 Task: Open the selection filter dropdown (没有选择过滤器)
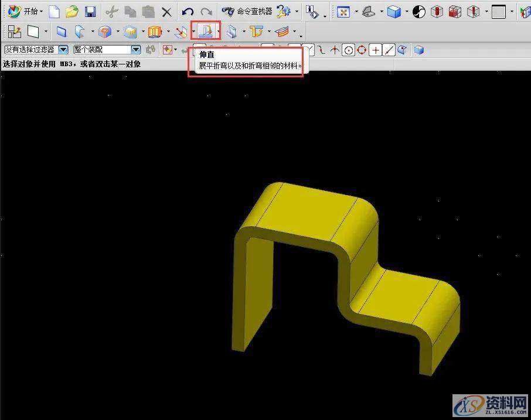click(63, 50)
